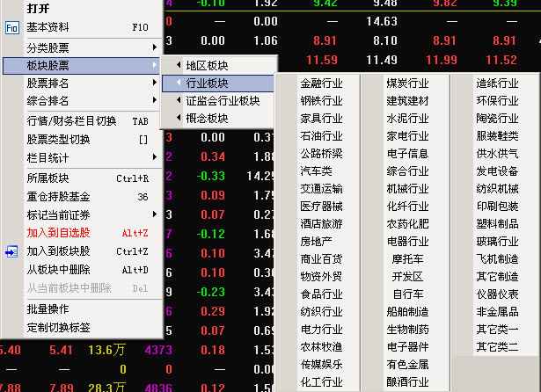Choose 汽车类 sector
This screenshot has width=541, height=392.
coord(316,171)
